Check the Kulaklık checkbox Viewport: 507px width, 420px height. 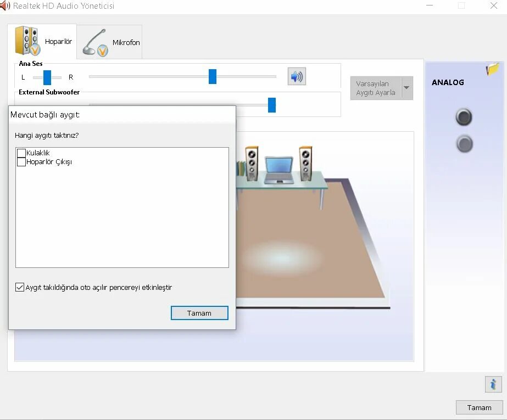[21, 153]
